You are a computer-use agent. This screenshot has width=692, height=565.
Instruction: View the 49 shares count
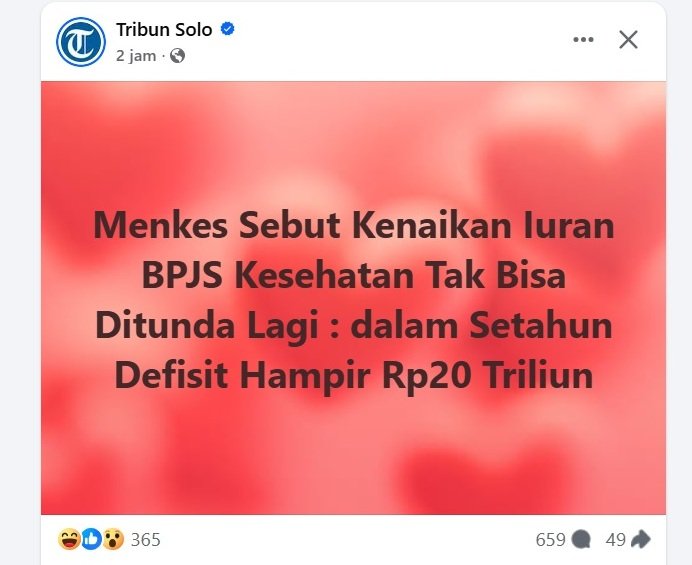pos(615,540)
